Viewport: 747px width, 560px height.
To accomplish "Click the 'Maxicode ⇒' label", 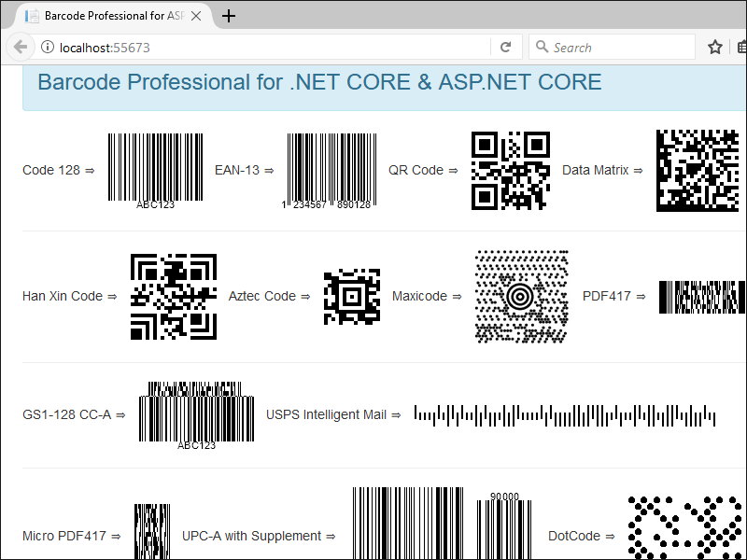I will (x=427, y=296).
